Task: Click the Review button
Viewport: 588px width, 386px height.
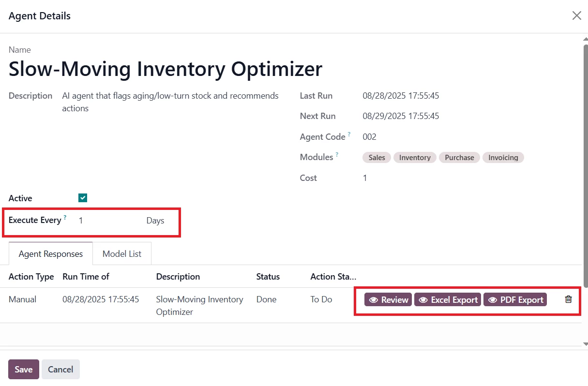Action: (388, 300)
